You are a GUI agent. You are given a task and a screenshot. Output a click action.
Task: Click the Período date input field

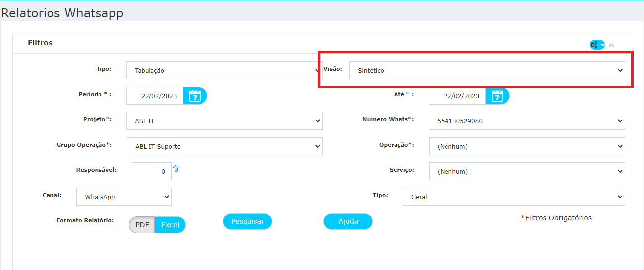(x=155, y=96)
